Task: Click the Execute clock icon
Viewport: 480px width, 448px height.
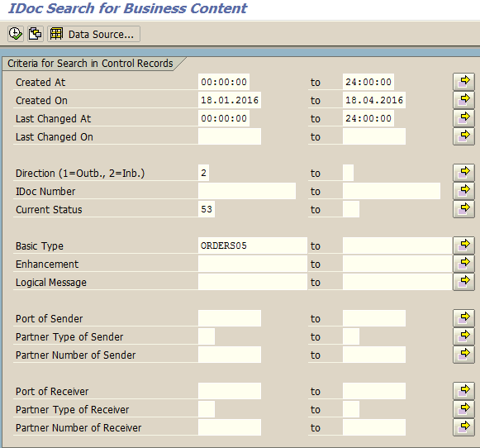Action: pos(16,34)
